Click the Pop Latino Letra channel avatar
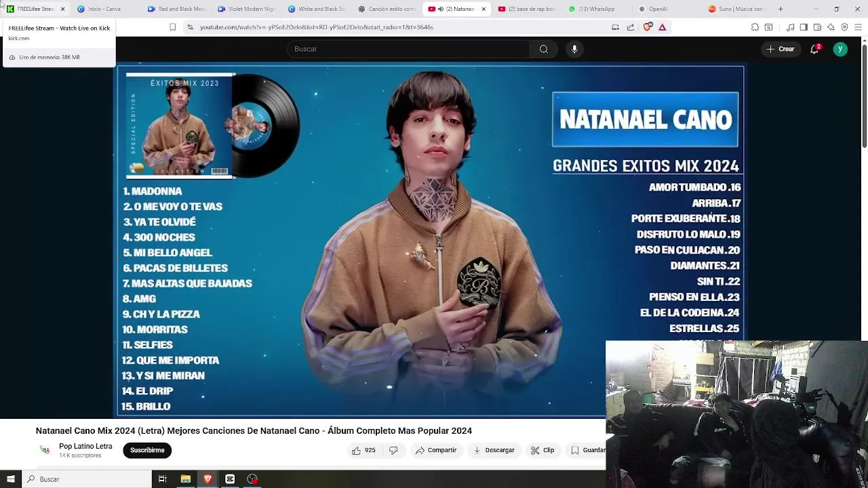The height and width of the screenshot is (488, 868). pyautogui.click(x=45, y=450)
